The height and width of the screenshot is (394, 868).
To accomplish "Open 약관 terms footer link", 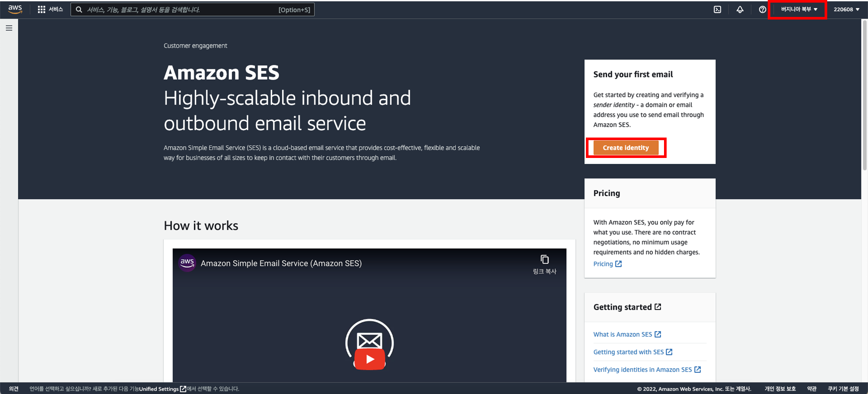I will (x=812, y=389).
